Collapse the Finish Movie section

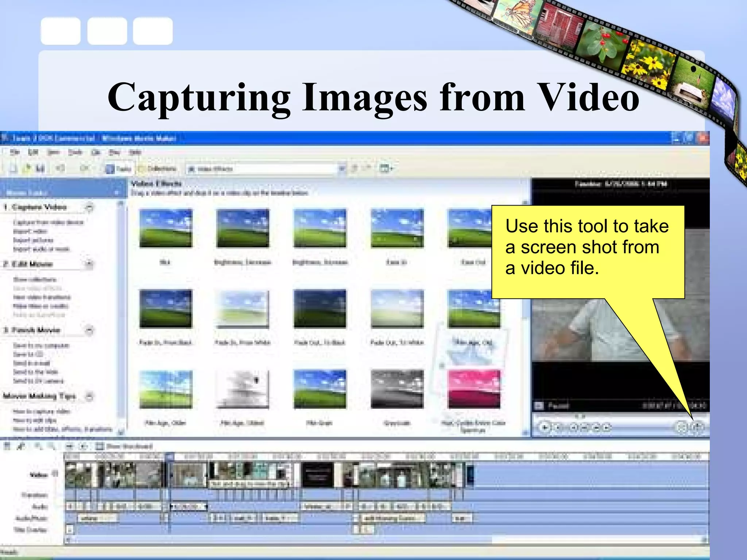89,330
